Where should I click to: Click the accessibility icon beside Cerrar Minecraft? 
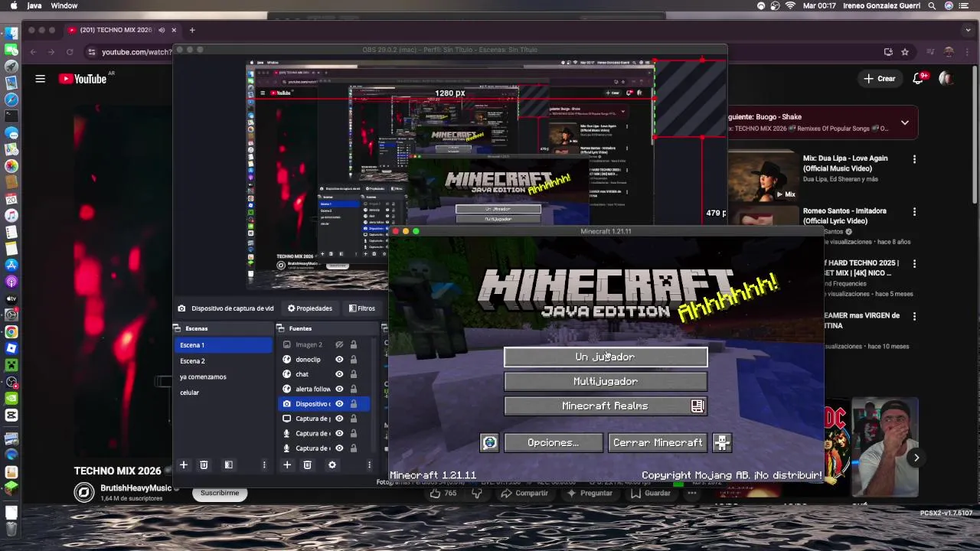pyautogui.click(x=722, y=443)
